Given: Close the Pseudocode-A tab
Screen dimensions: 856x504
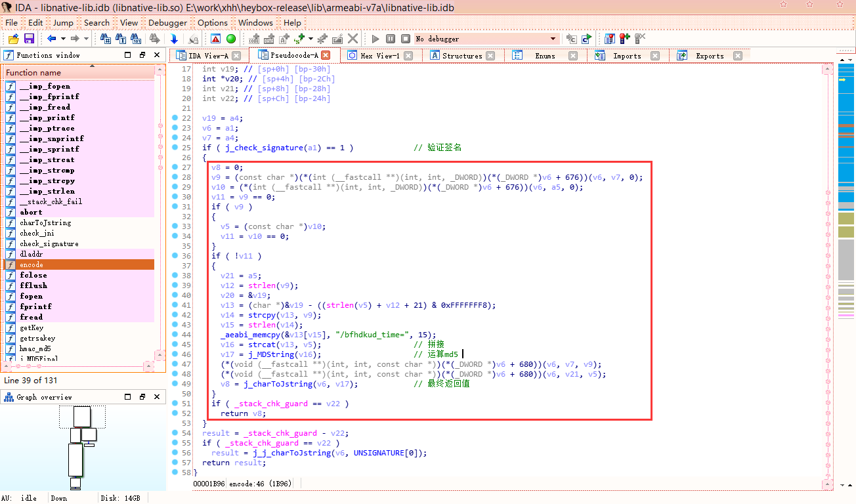Looking at the screenshot, I should coord(326,56).
